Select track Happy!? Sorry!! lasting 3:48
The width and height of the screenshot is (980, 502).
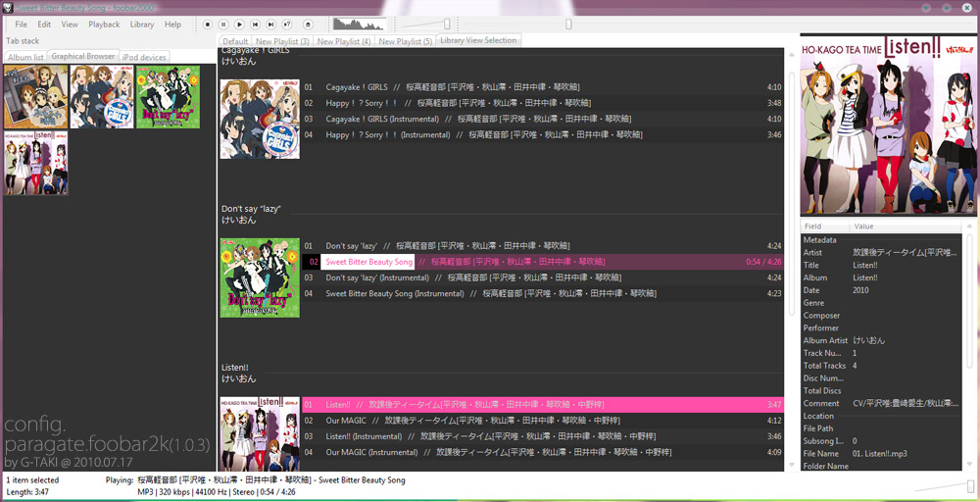click(x=543, y=103)
